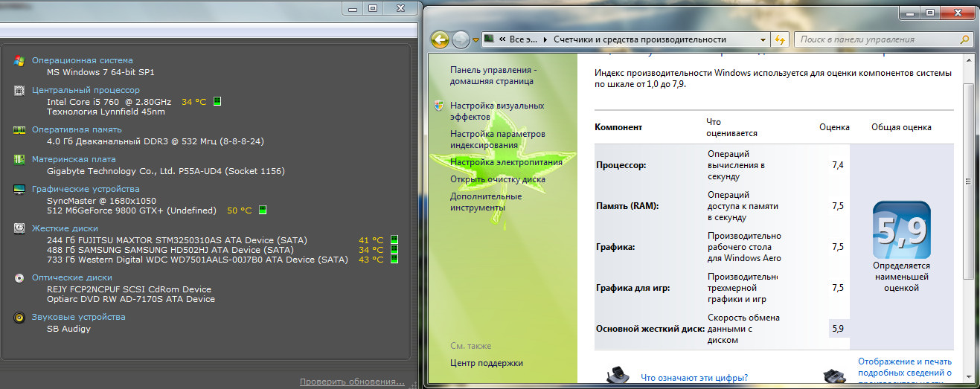Open the Материнская плата section heading
This screenshot has height=389, width=980.
coord(74,159)
